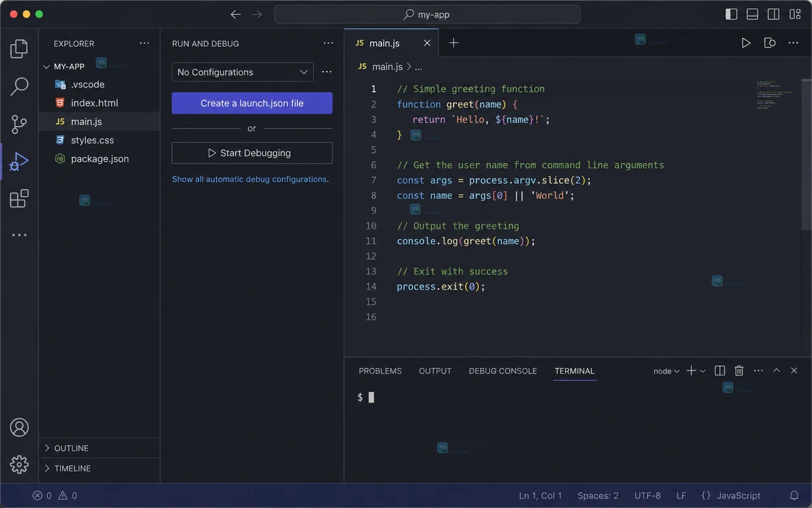Run the file with the play icon
The height and width of the screenshot is (508, 812).
pos(746,43)
